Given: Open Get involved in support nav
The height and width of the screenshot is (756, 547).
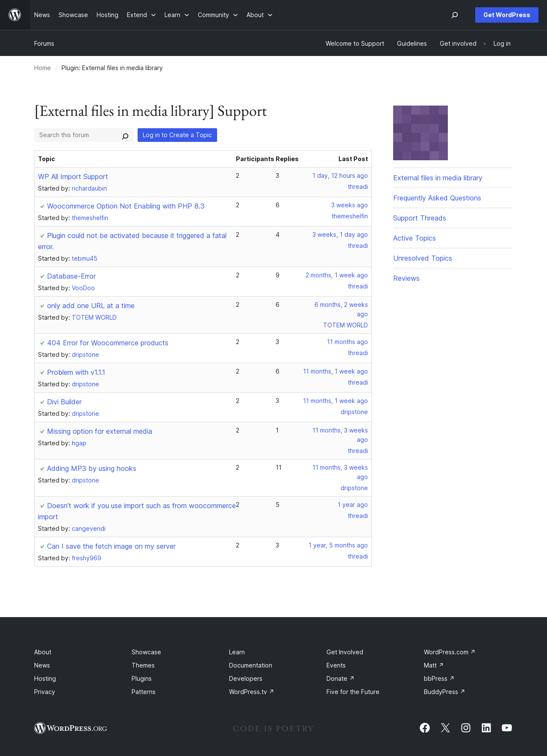Looking at the screenshot, I should 458,44.
